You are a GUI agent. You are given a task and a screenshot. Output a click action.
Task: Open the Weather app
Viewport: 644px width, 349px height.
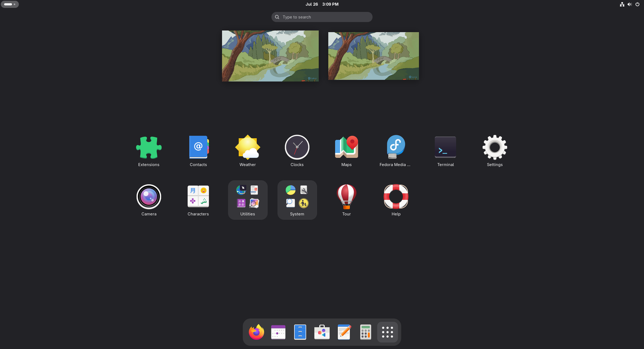click(248, 151)
